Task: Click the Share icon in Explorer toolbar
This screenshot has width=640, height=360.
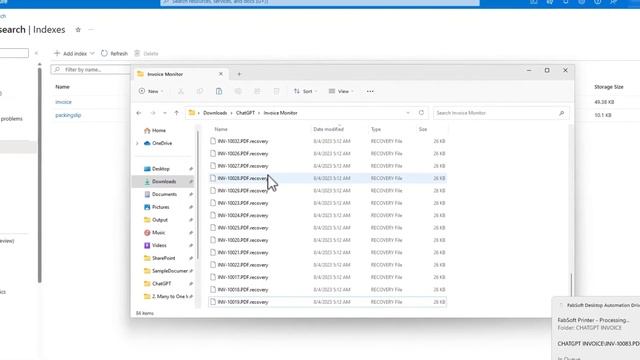Action: (257, 91)
